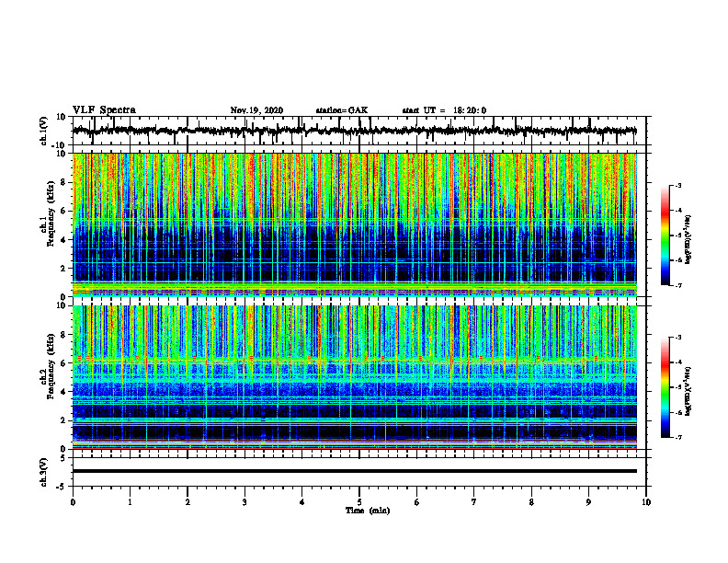The image size is (728, 563).
Task: Click time axis tick label "5"
Action: 359,502
